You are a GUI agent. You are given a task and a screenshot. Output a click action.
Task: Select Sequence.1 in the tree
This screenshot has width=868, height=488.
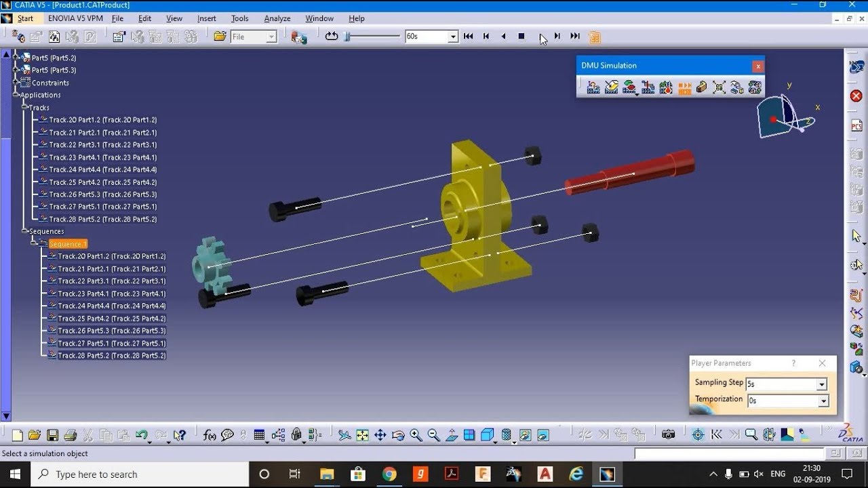68,244
